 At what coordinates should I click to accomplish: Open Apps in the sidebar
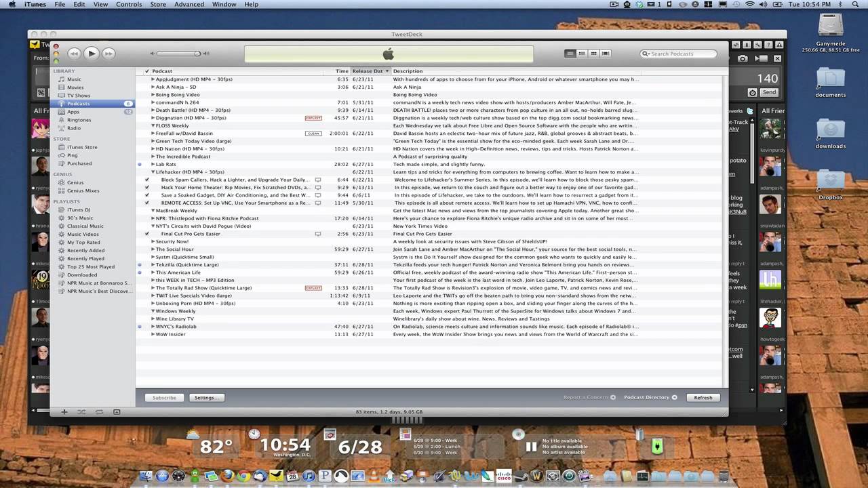point(73,112)
